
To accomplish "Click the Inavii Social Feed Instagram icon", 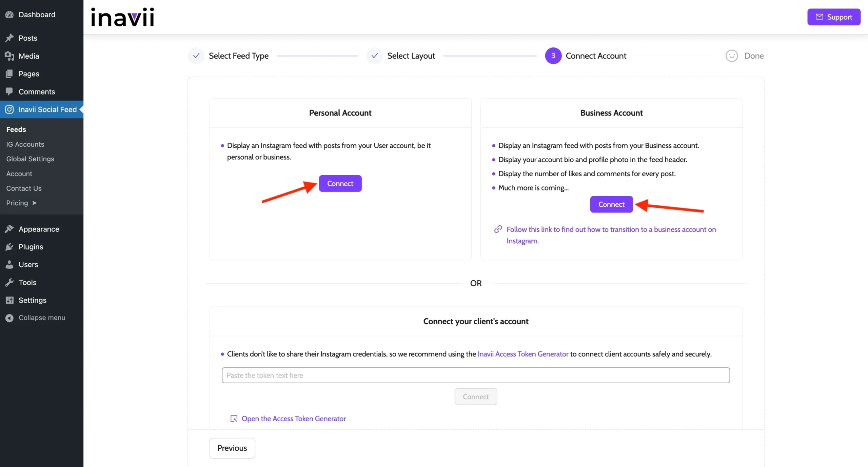I will 9,109.
